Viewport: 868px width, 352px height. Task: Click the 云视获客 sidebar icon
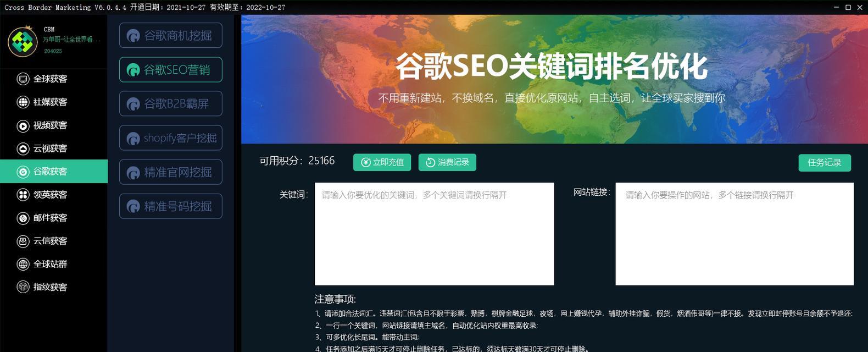pos(23,148)
